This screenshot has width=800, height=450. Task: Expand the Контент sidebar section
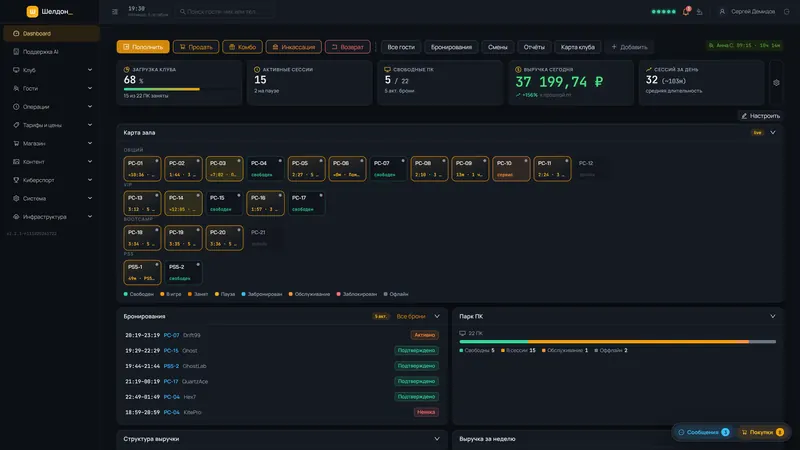pyautogui.click(x=51, y=162)
